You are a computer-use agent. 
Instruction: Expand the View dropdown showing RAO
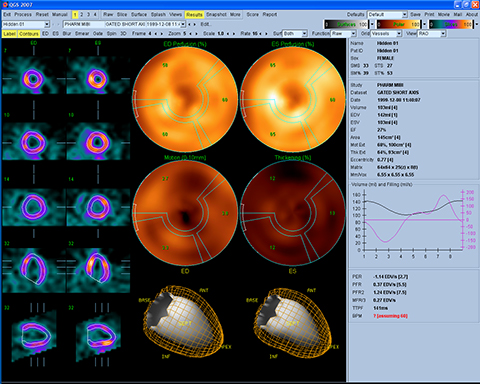pyautogui.click(x=432, y=34)
